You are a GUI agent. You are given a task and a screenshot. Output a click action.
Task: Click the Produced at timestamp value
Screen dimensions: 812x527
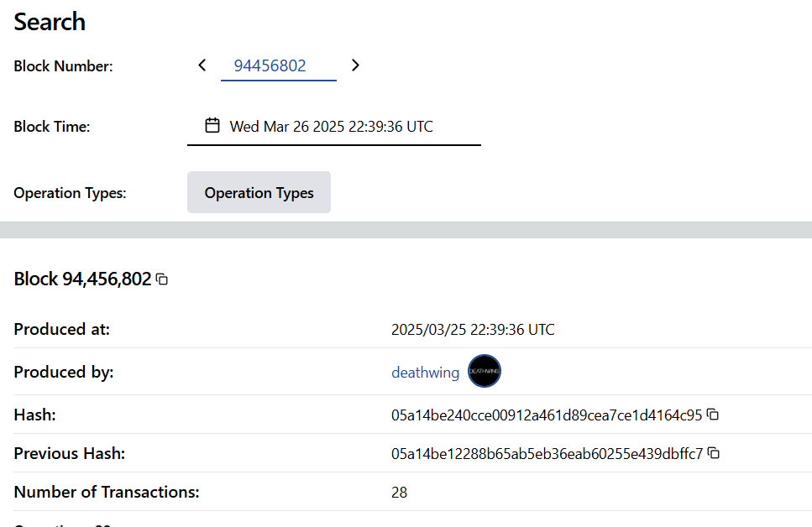[473, 330]
